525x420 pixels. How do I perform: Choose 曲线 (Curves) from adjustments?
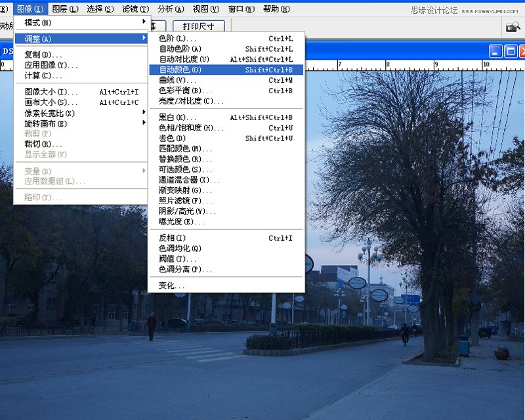226,80
